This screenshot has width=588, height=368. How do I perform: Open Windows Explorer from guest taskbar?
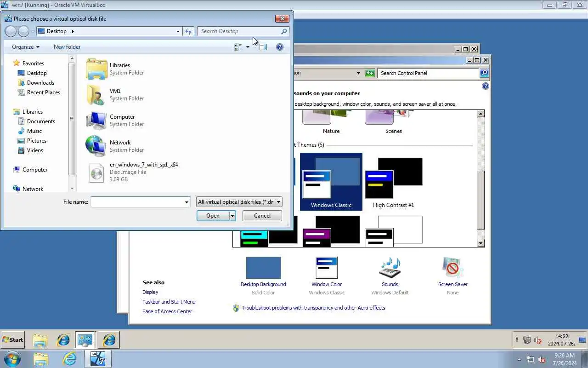click(40, 340)
